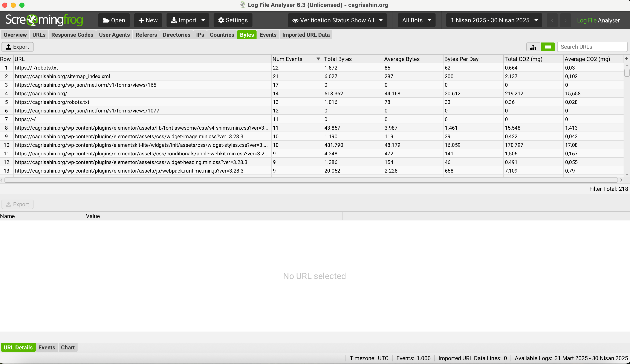
Task: Select the https://cagrisahin.org/ homepage row
Action: coord(312,93)
